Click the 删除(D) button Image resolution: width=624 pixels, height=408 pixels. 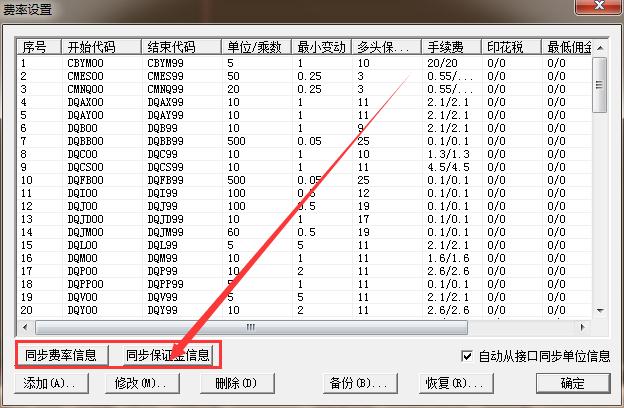(236, 383)
